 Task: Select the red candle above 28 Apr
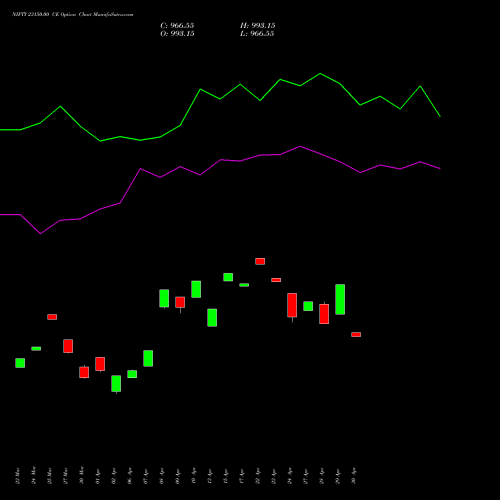(324, 314)
